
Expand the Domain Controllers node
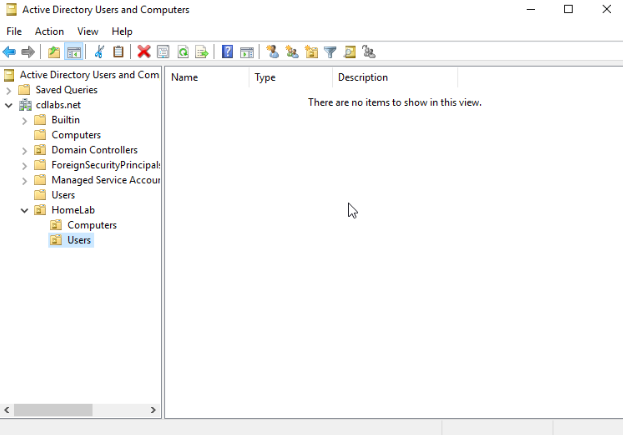(25, 151)
